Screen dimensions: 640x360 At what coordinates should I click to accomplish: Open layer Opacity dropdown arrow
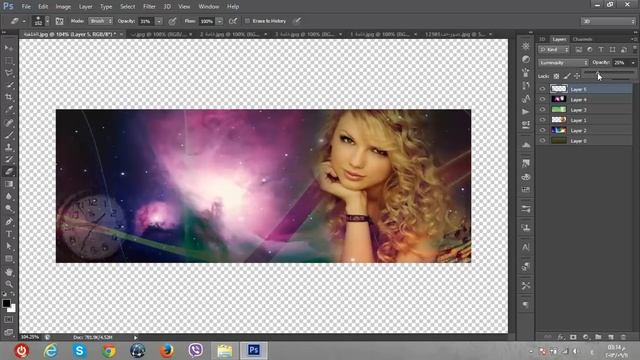pyautogui.click(x=633, y=63)
